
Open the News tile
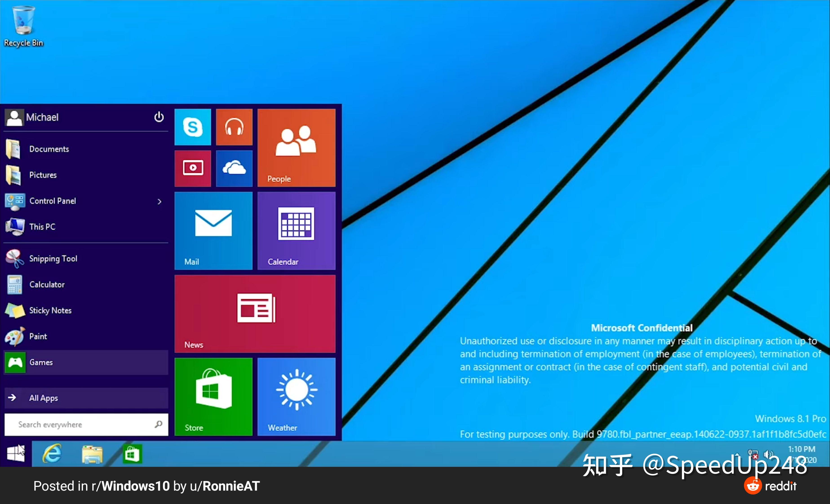(x=255, y=314)
